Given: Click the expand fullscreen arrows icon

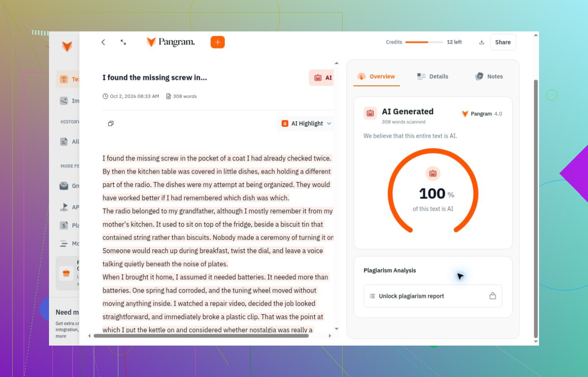Looking at the screenshot, I should click(x=123, y=42).
